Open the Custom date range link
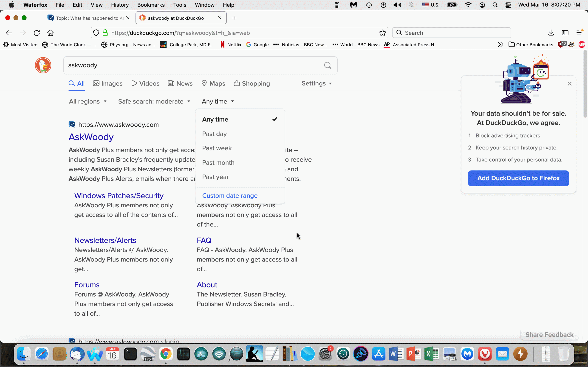 (230, 196)
